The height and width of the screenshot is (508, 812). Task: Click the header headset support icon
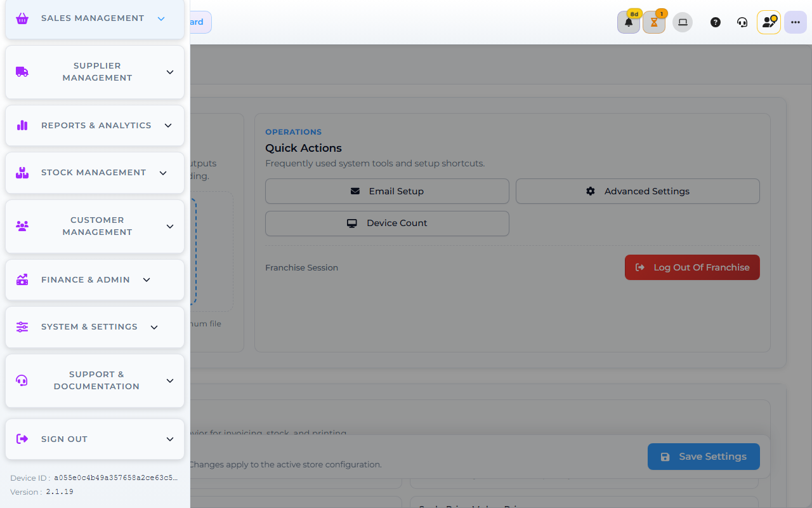tap(742, 22)
